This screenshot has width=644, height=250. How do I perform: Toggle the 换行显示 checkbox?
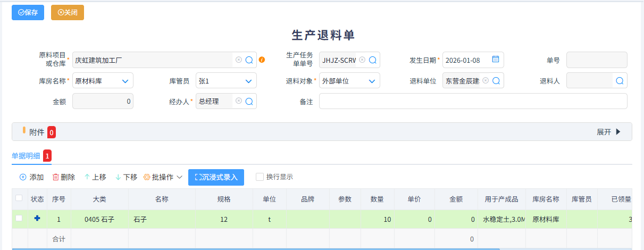click(x=260, y=177)
